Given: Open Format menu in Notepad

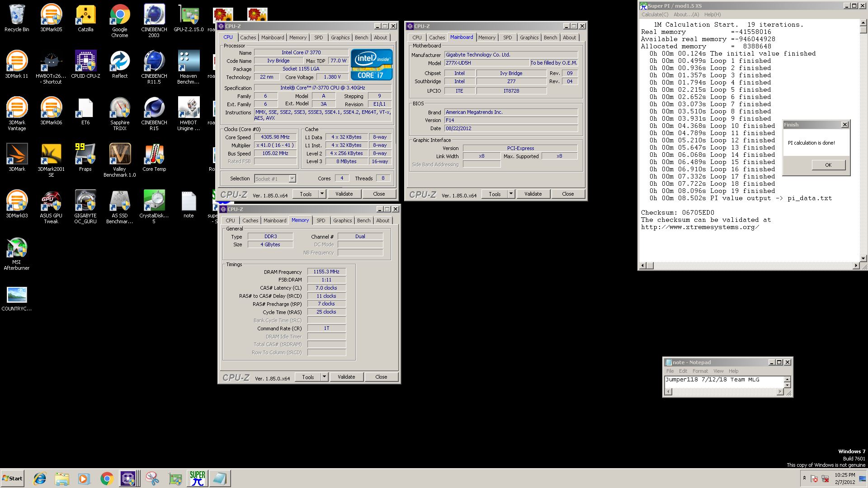Looking at the screenshot, I should click(x=700, y=371).
